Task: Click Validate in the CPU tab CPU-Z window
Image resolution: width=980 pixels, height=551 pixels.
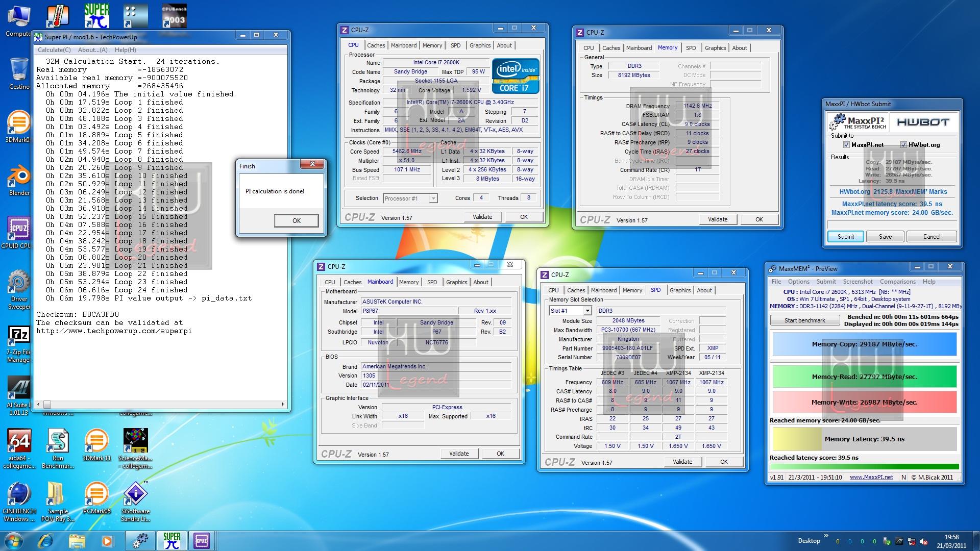Action: pyautogui.click(x=482, y=217)
